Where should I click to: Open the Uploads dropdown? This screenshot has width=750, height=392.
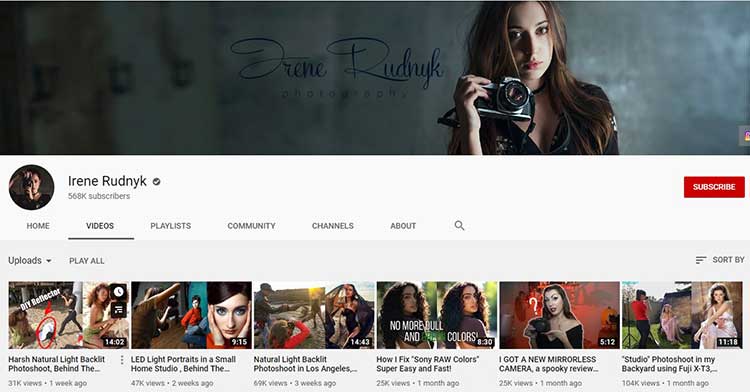pyautogui.click(x=30, y=261)
